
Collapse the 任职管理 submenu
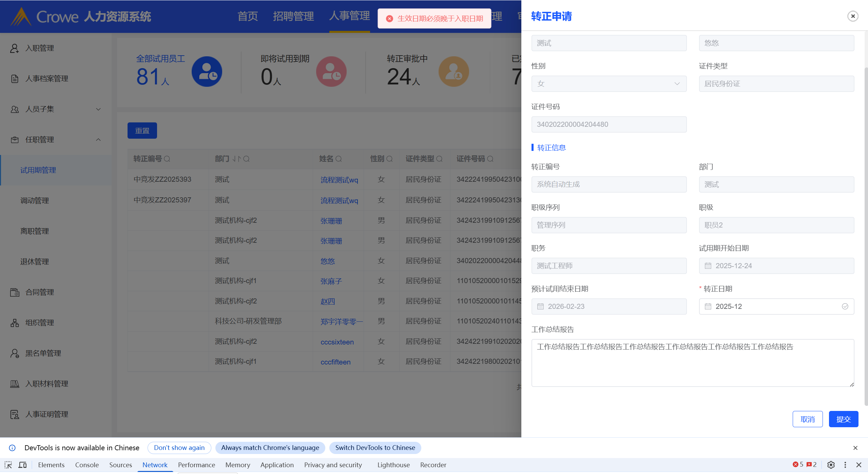click(98, 140)
